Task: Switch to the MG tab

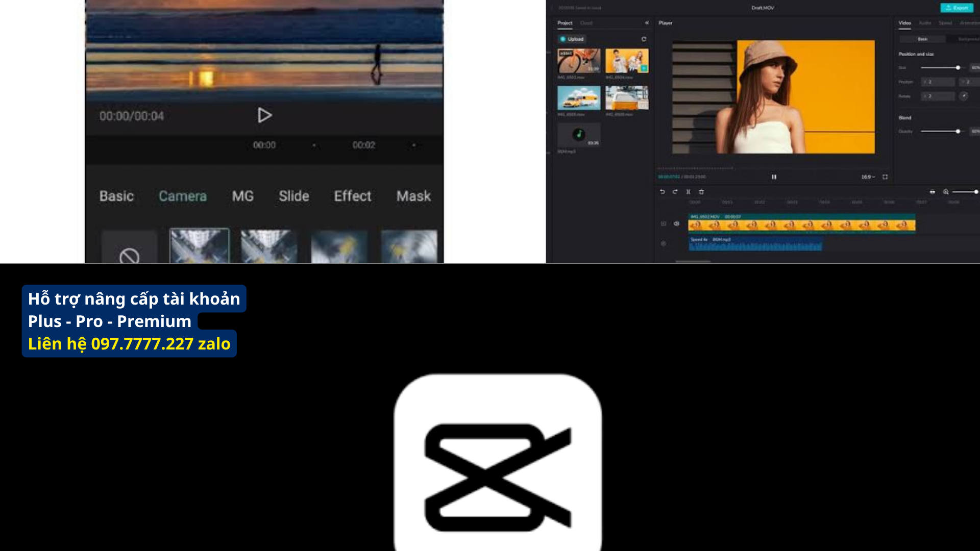Action: 242,196
